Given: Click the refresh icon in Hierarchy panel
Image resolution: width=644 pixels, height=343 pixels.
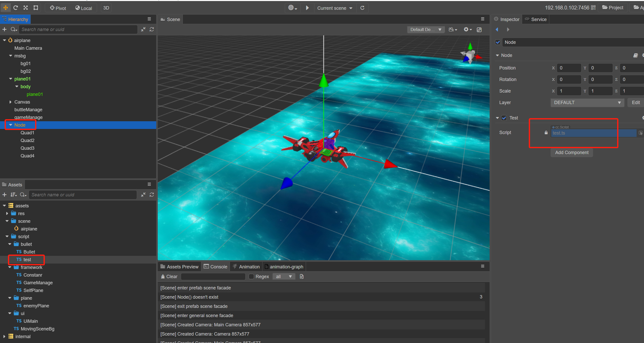Looking at the screenshot, I should 152,29.
